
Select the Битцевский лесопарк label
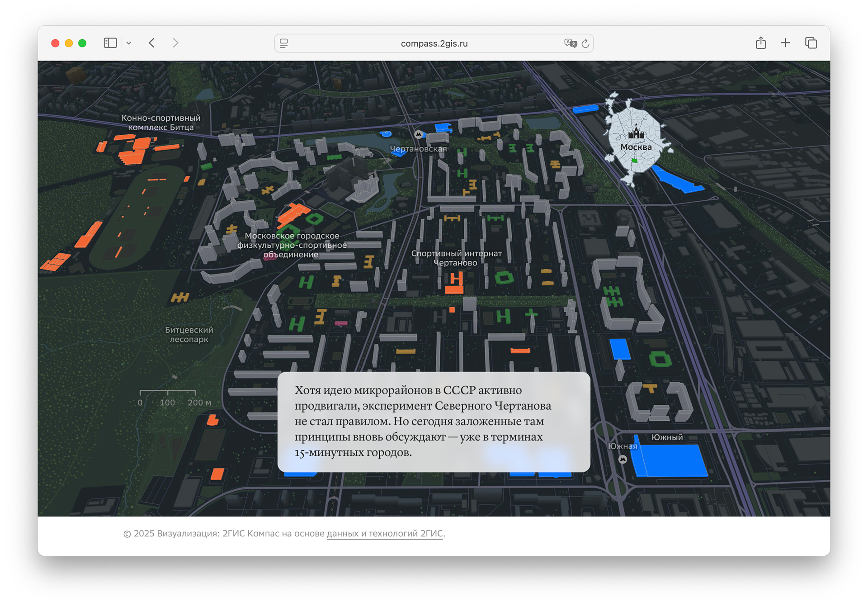point(189,335)
